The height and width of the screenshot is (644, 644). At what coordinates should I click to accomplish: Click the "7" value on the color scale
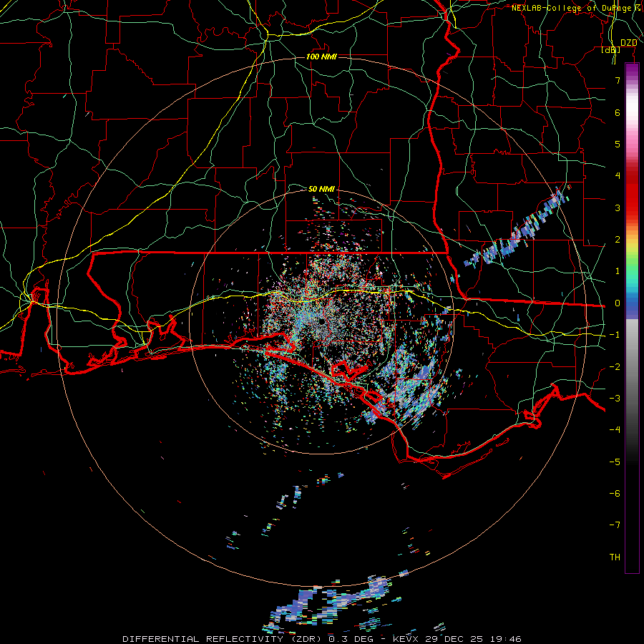[x=618, y=80]
